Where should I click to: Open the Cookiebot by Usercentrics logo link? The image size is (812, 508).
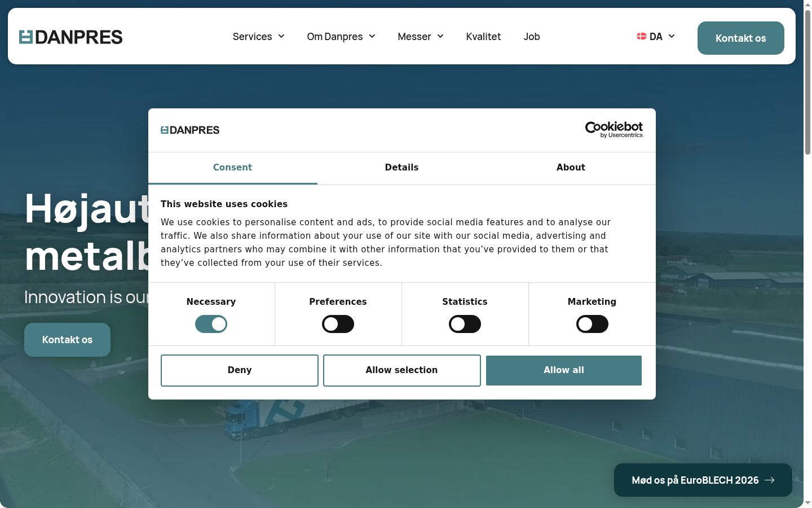tap(614, 129)
